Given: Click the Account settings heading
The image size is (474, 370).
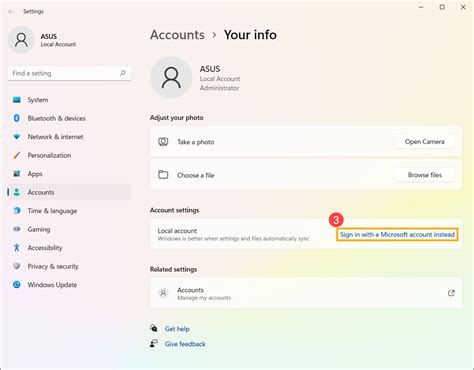Looking at the screenshot, I should pyautogui.click(x=174, y=210).
